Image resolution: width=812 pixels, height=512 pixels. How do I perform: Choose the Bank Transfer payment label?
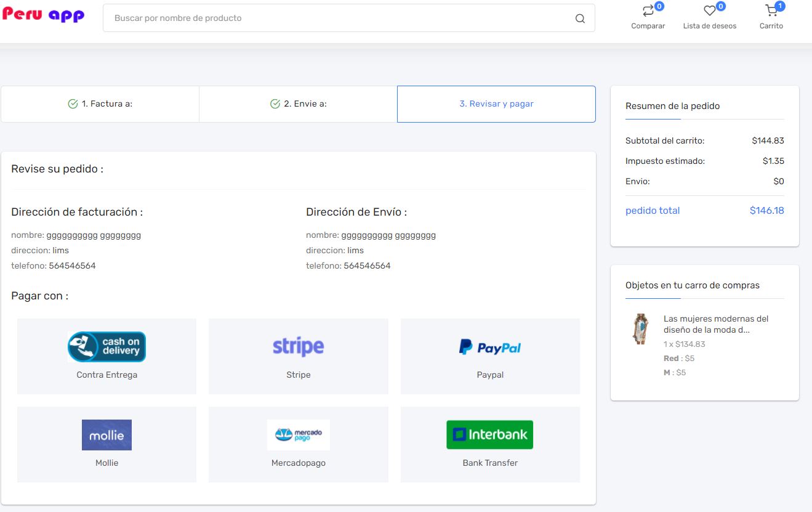click(x=490, y=463)
